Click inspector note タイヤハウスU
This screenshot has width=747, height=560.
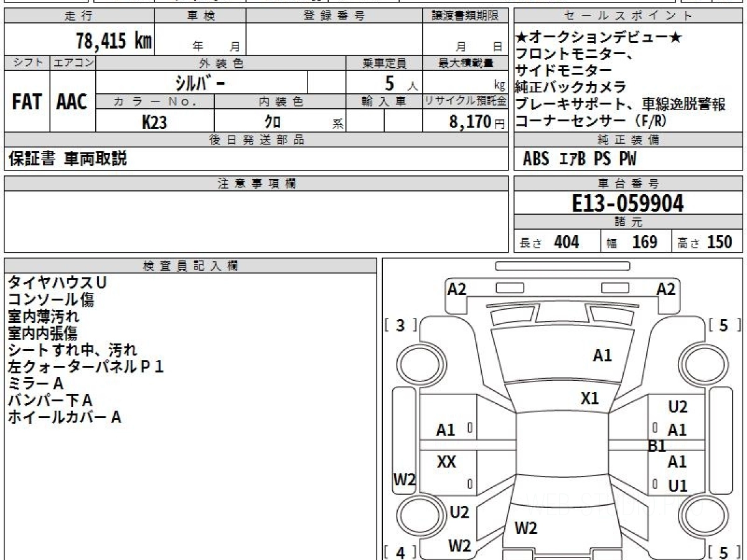tap(57, 282)
